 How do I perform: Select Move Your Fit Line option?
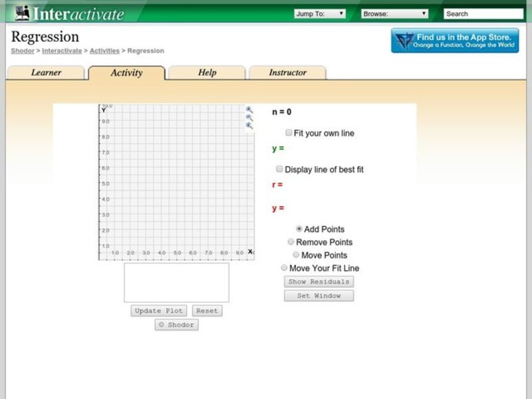[x=285, y=268]
